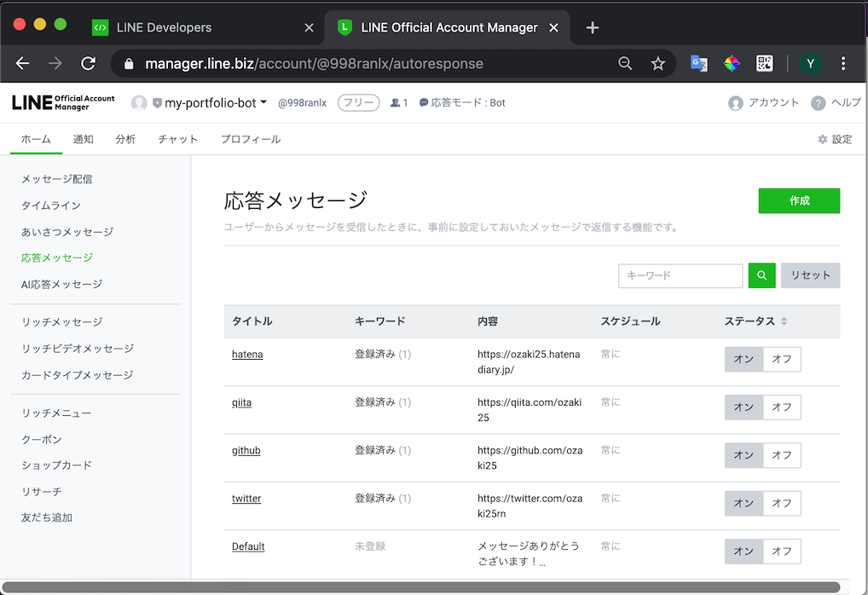
Task: Select the ホーム tab
Action: 36,140
